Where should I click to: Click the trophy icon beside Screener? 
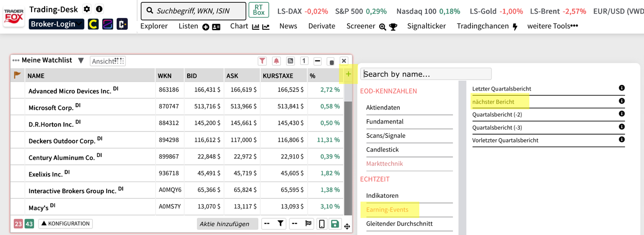coord(393,27)
